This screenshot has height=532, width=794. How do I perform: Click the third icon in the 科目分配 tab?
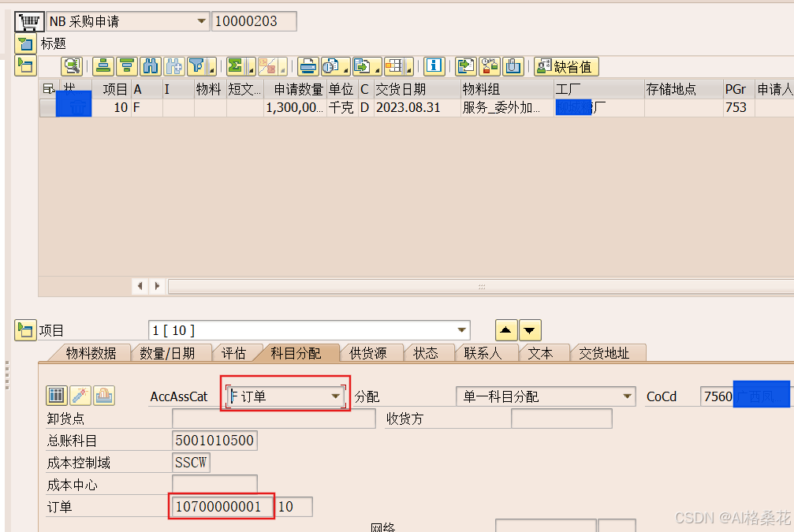point(104,396)
